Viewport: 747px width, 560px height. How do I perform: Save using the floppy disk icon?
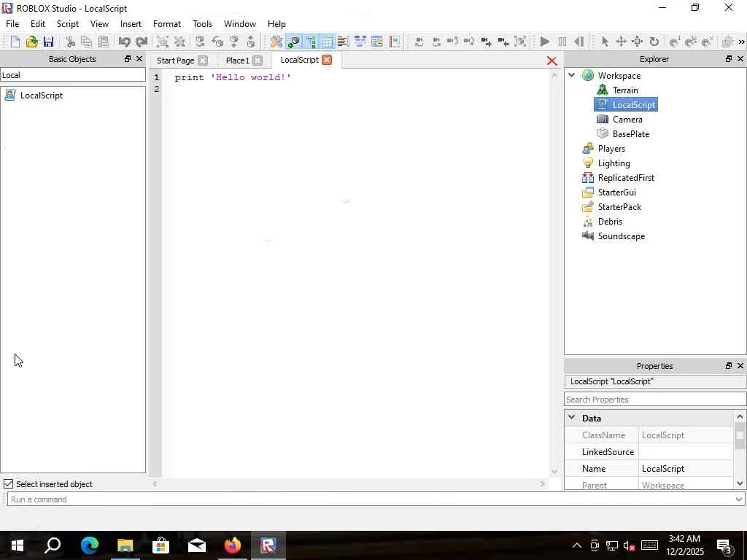(48, 42)
